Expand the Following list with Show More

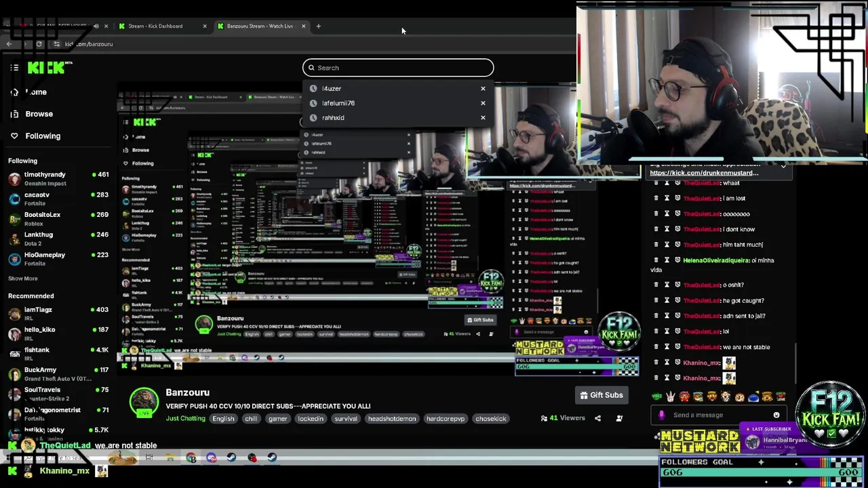click(x=22, y=279)
